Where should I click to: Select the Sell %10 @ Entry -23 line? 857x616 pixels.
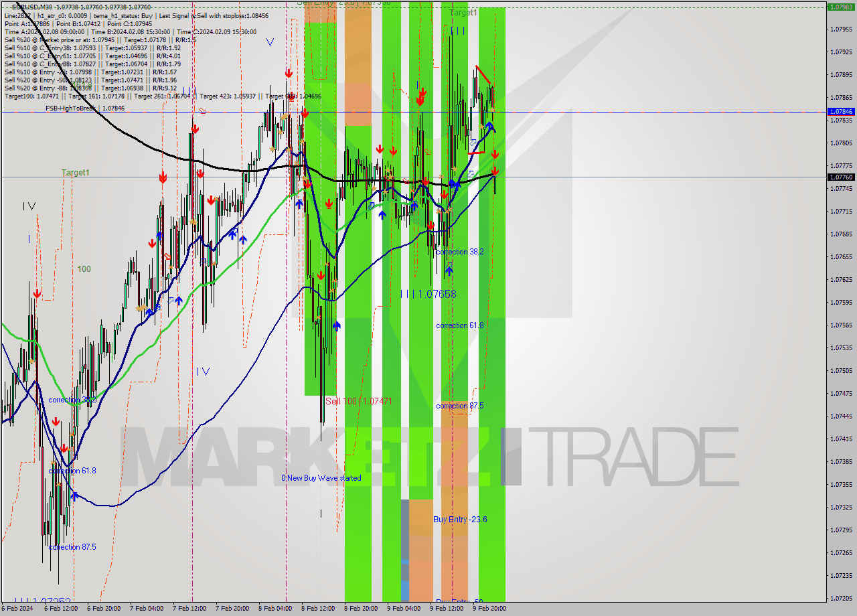90,72
